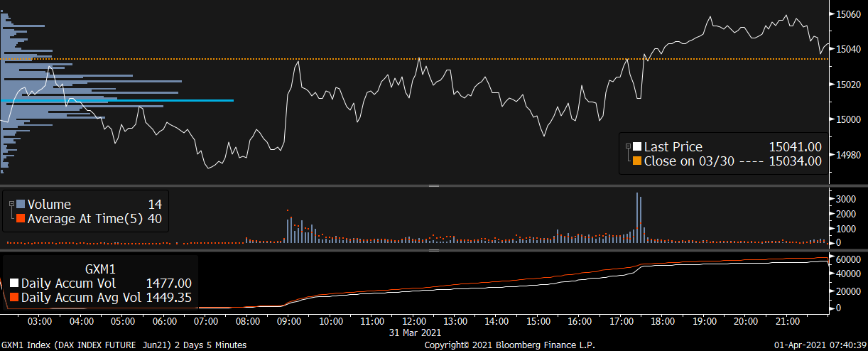
Task: Click the 15:00 time axis label
Action: pos(538,322)
